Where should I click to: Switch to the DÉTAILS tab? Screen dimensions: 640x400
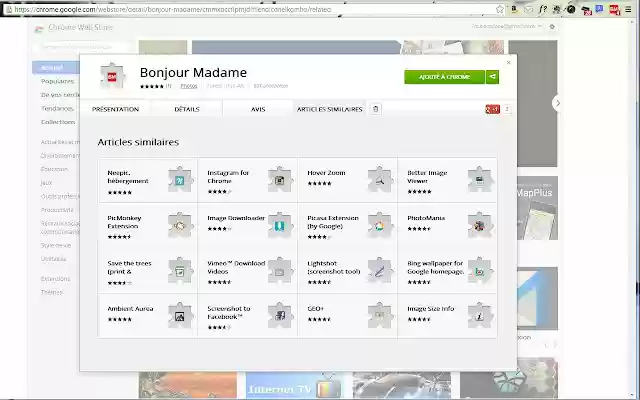[x=187, y=109]
